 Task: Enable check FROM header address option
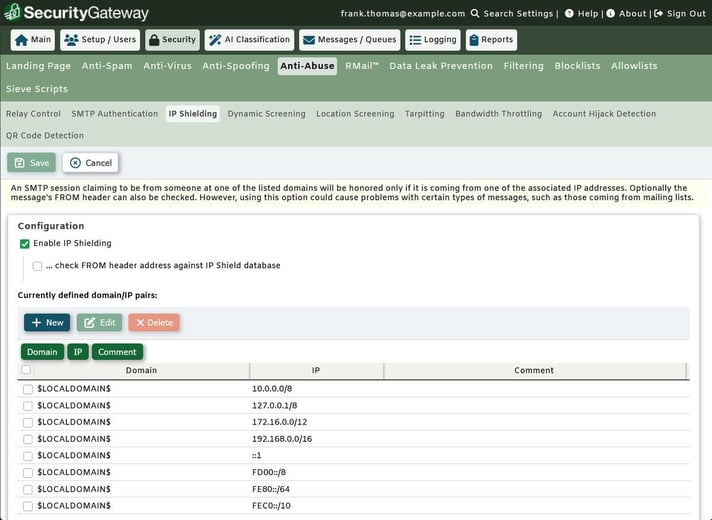37,266
